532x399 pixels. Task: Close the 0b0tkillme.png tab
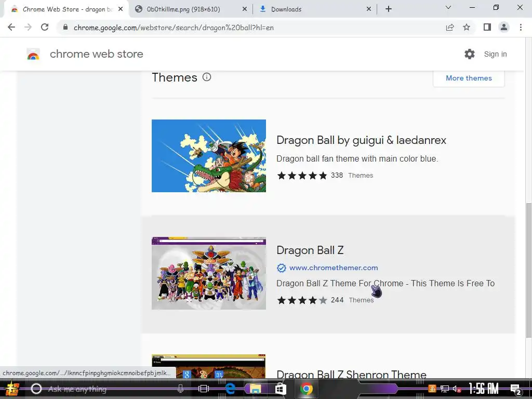point(245,9)
